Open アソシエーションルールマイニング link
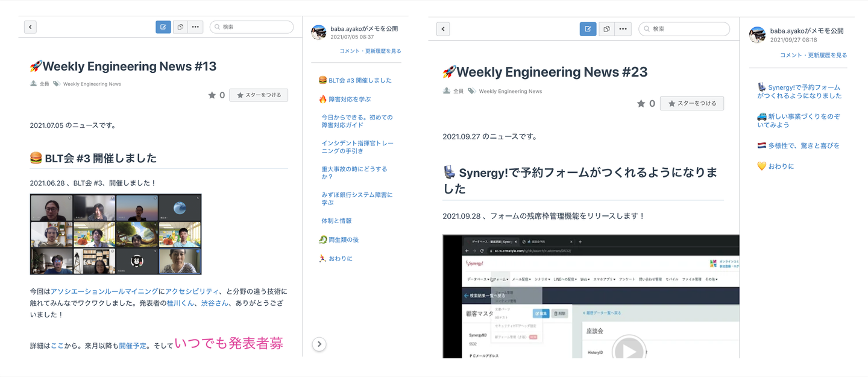Screen dimensions: 868x377 pyautogui.click(x=104, y=291)
